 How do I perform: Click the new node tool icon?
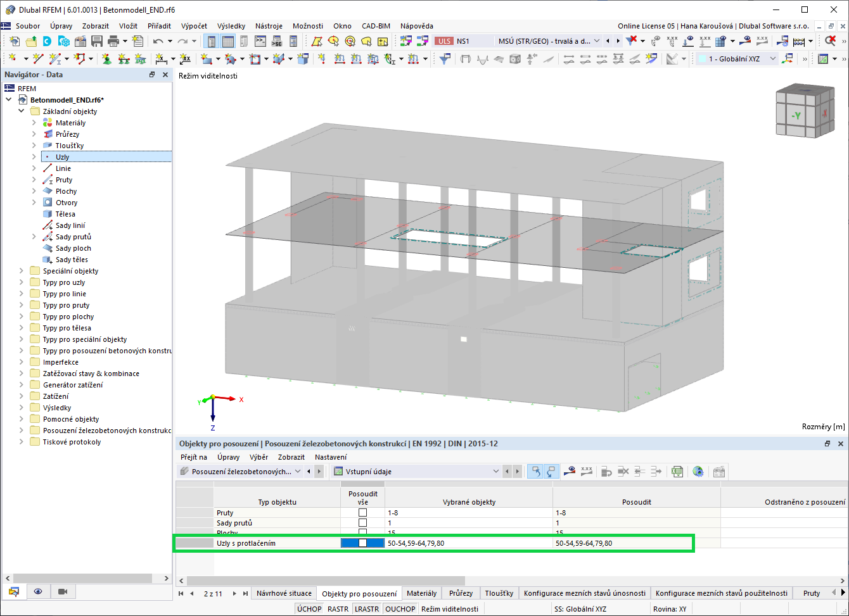(13, 59)
